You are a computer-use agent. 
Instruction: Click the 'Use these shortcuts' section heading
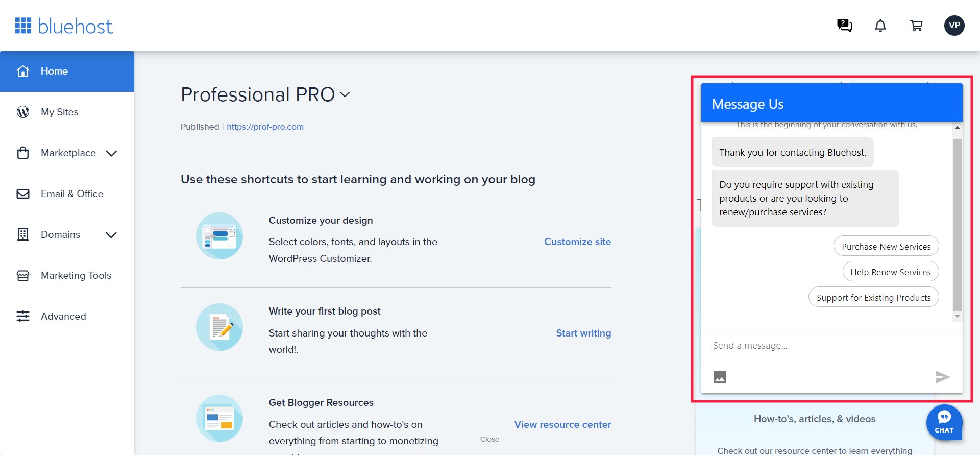pos(358,179)
